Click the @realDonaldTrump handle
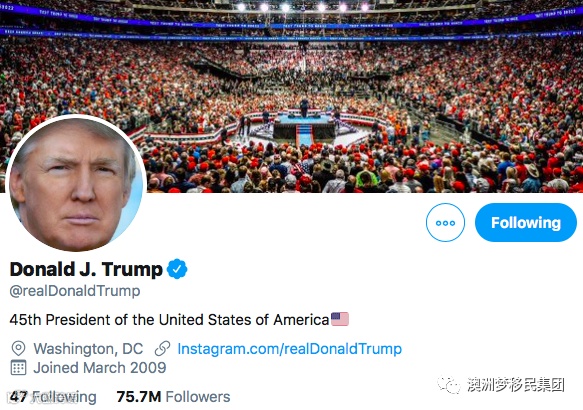This screenshot has width=583, height=410. coord(75,291)
